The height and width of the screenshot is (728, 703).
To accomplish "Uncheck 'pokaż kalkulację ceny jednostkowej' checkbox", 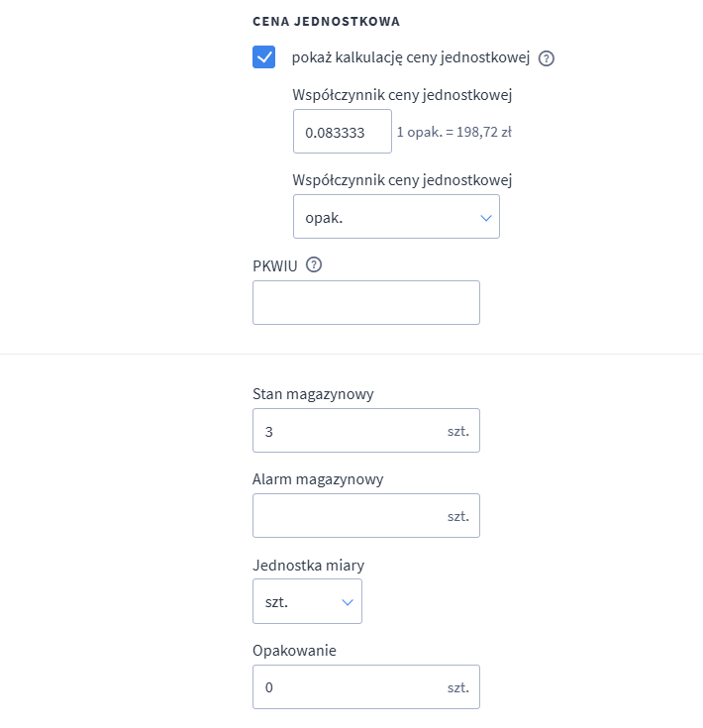I will point(264,56).
